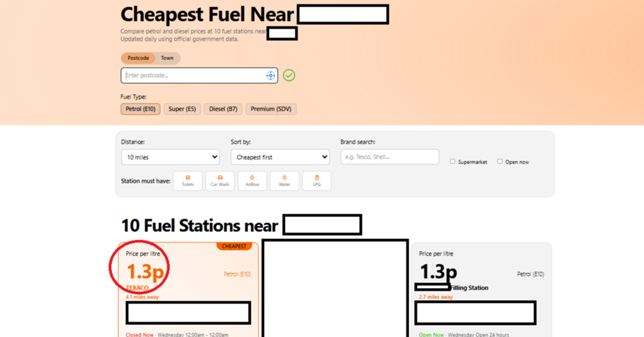Click the Brand search text field

click(390, 157)
